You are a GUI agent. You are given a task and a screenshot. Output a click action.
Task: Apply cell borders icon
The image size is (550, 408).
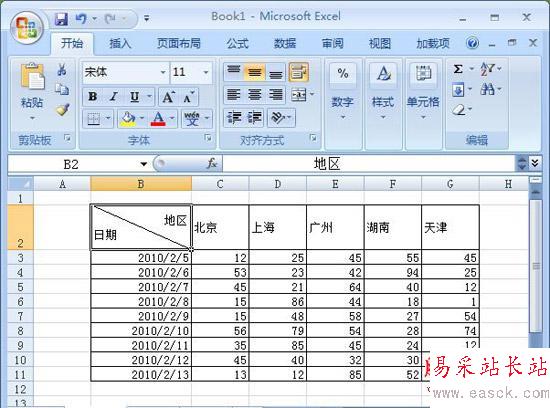point(94,119)
